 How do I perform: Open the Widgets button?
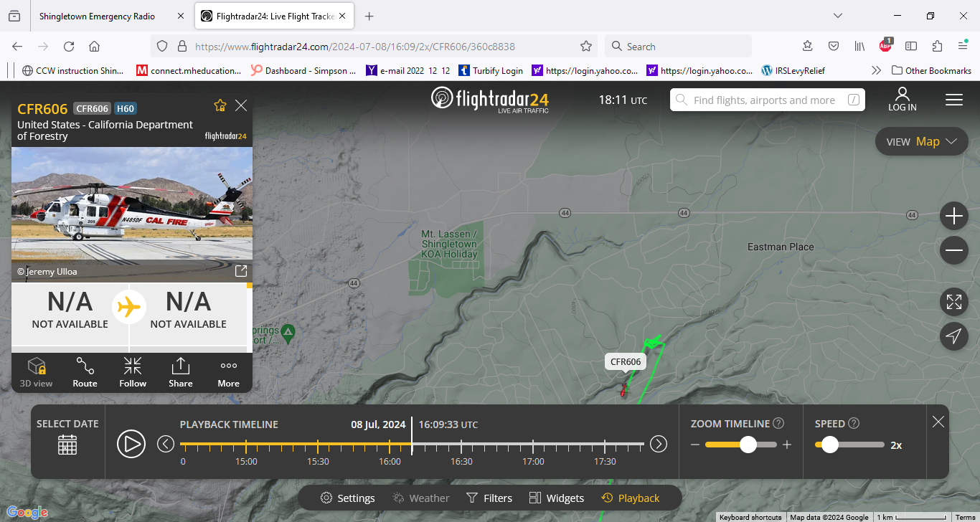pos(556,498)
